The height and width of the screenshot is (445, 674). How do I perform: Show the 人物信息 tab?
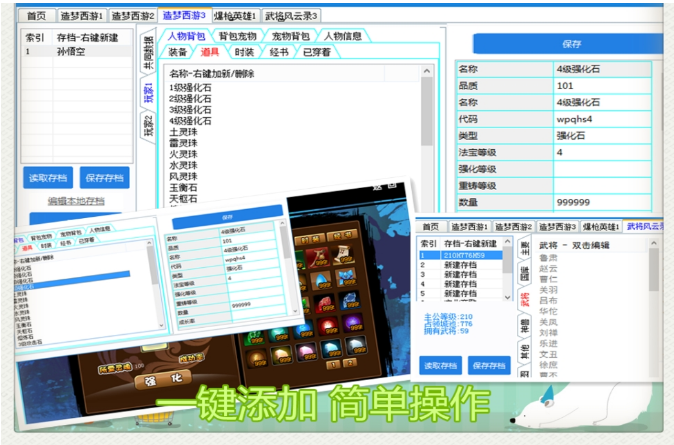(x=343, y=36)
